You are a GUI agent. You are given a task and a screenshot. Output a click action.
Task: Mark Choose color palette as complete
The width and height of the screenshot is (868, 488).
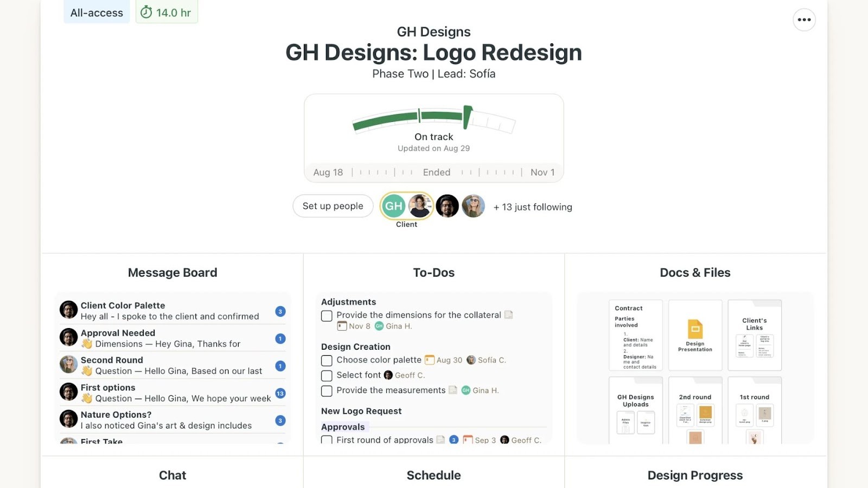[x=326, y=360]
